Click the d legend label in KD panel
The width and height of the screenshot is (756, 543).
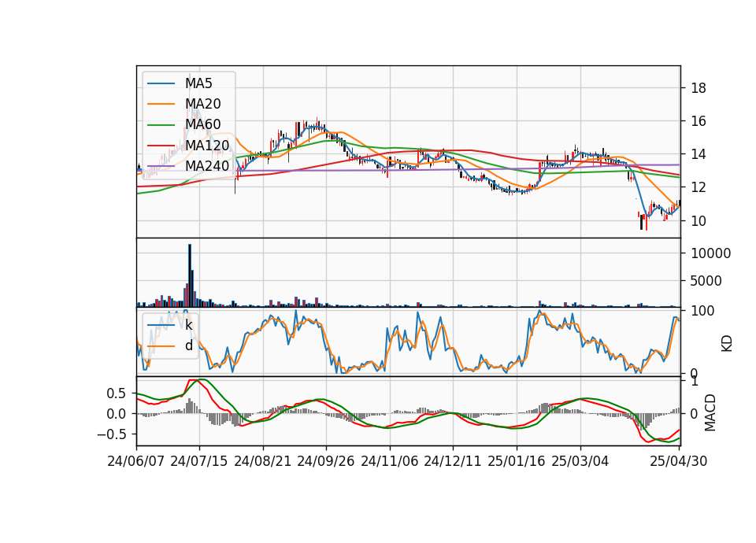tap(188, 345)
